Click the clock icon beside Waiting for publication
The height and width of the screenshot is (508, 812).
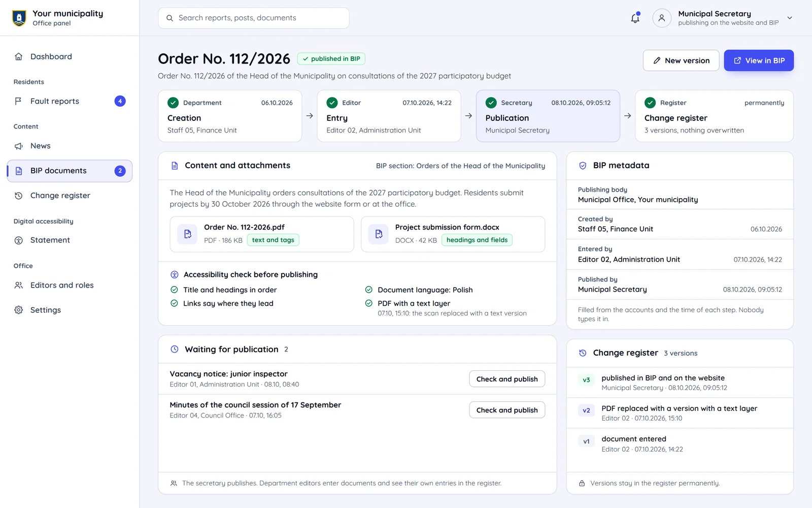click(175, 350)
